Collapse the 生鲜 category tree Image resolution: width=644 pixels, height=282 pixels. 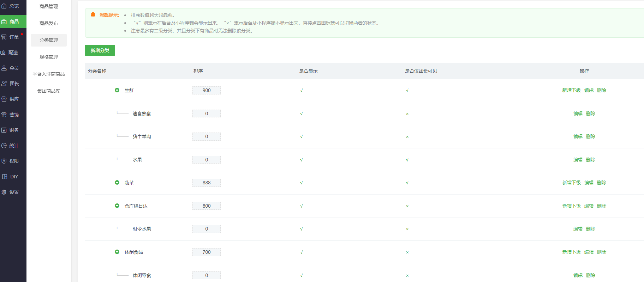(117, 90)
